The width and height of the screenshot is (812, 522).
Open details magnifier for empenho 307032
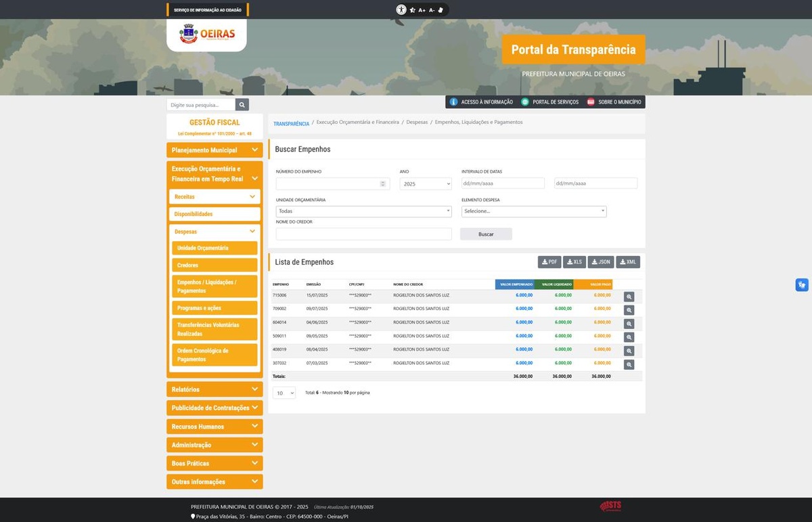pos(629,364)
